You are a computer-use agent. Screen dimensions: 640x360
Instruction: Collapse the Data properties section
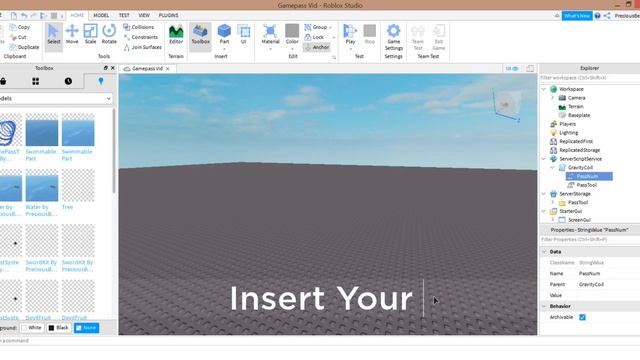[x=544, y=252]
